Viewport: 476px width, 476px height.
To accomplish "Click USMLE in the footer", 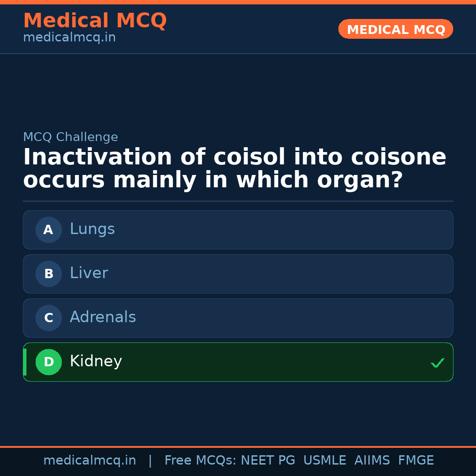I will [324, 461].
